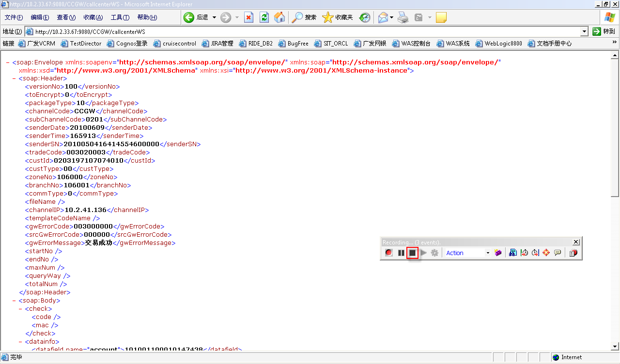Click the orange four-arrow icon in recording toolbar

tap(546, 253)
